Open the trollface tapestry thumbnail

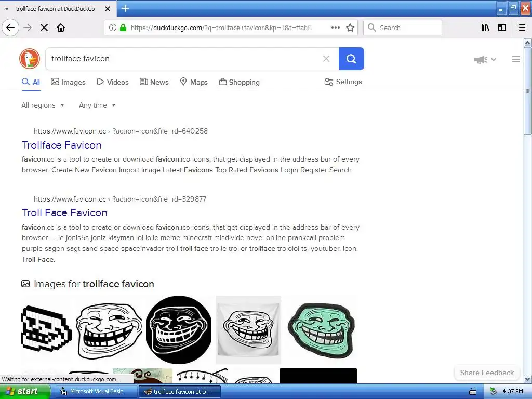coord(248,330)
